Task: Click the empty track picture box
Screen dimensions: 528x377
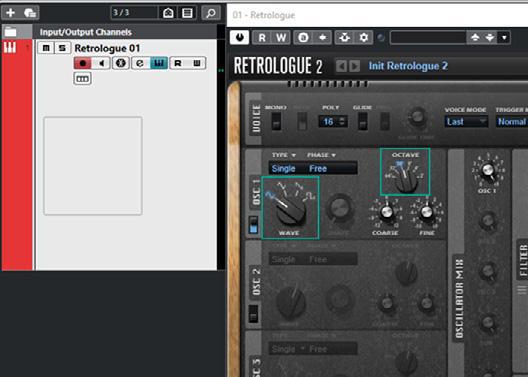Action: pyautogui.click(x=93, y=166)
